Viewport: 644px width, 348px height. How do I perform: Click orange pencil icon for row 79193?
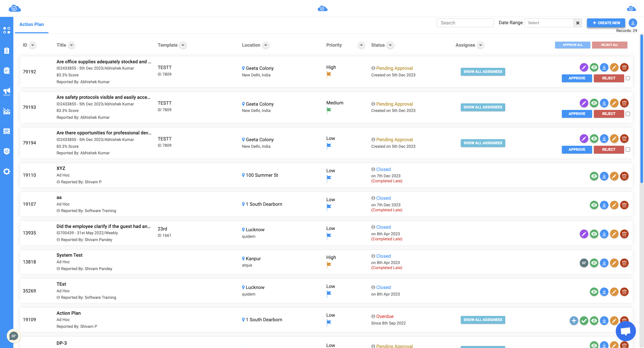pos(614,103)
